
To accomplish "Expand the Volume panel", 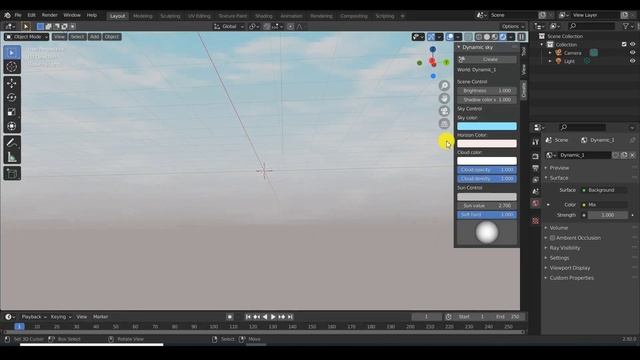I will click(x=558, y=228).
